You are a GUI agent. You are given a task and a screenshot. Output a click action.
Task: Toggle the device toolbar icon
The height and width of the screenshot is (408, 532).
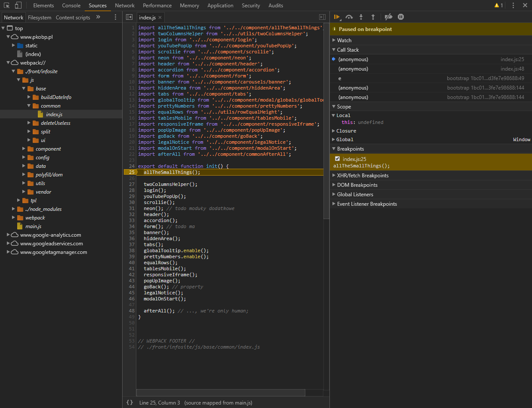tap(18, 6)
